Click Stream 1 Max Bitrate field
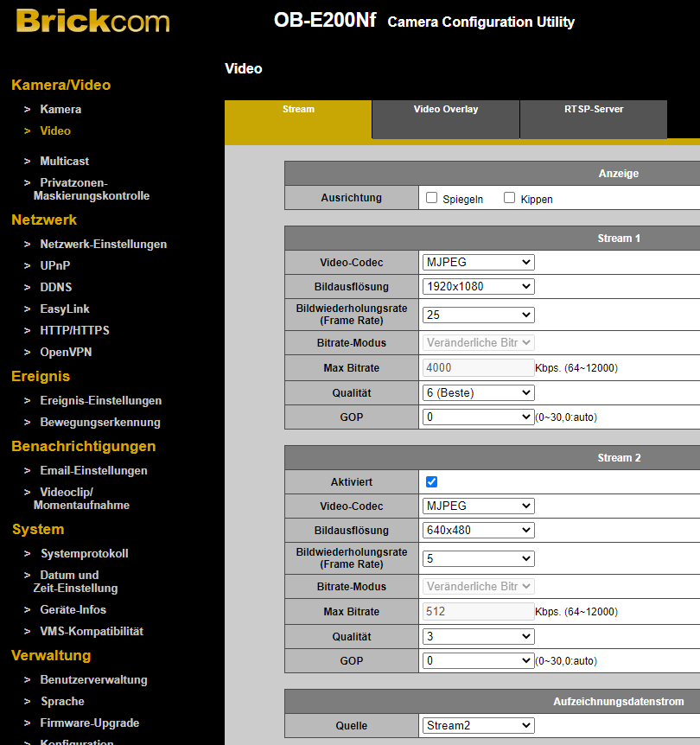700x745 pixels. [x=478, y=367]
